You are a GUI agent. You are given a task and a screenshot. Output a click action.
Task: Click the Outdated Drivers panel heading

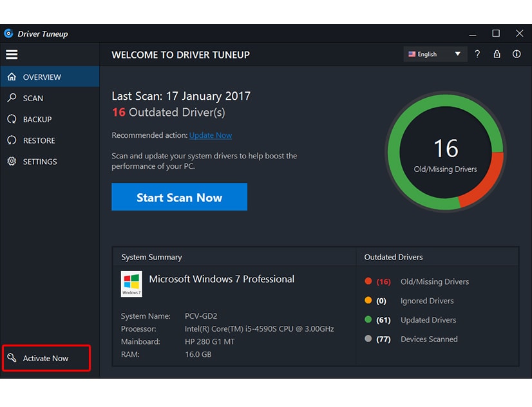click(394, 257)
